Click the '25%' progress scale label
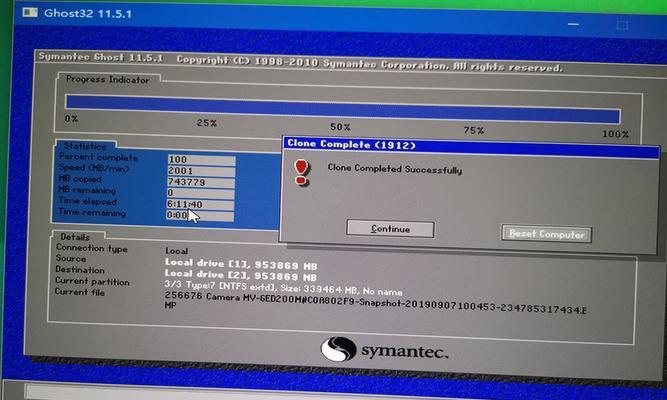This screenshot has width=667, height=400. [x=207, y=123]
